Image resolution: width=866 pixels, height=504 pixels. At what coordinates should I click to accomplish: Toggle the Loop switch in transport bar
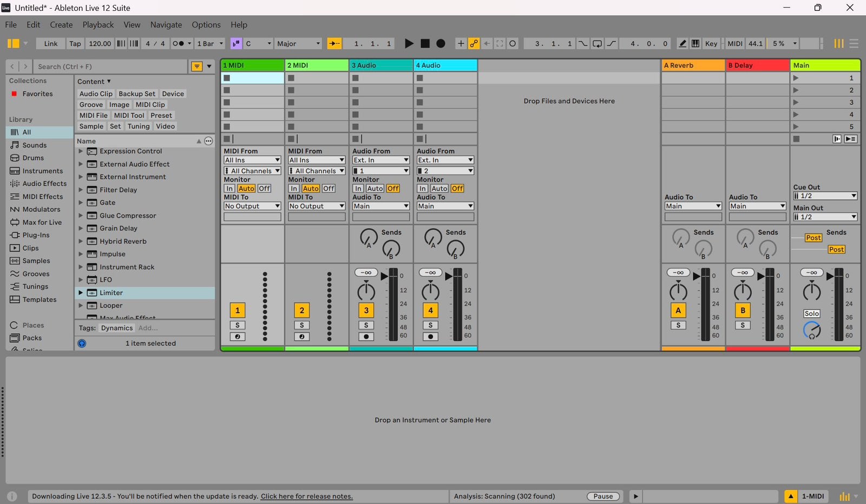(x=597, y=43)
